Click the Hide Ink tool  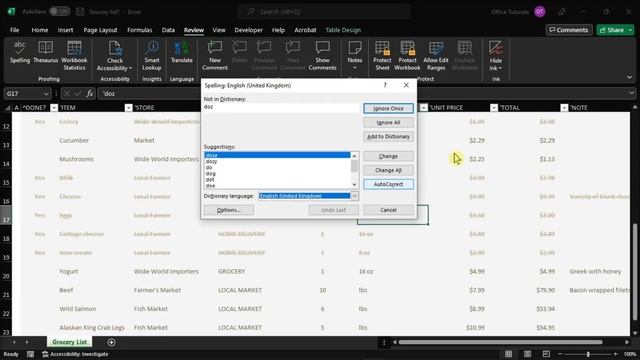click(x=496, y=56)
